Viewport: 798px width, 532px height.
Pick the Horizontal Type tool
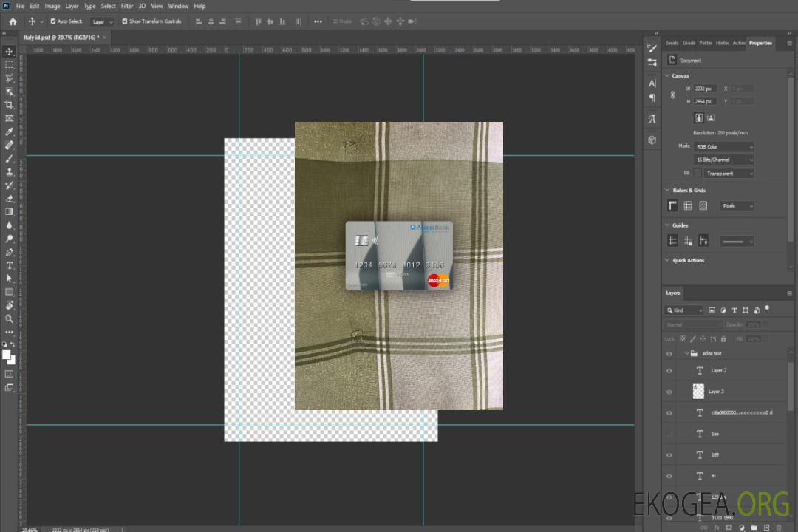click(x=9, y=265)
